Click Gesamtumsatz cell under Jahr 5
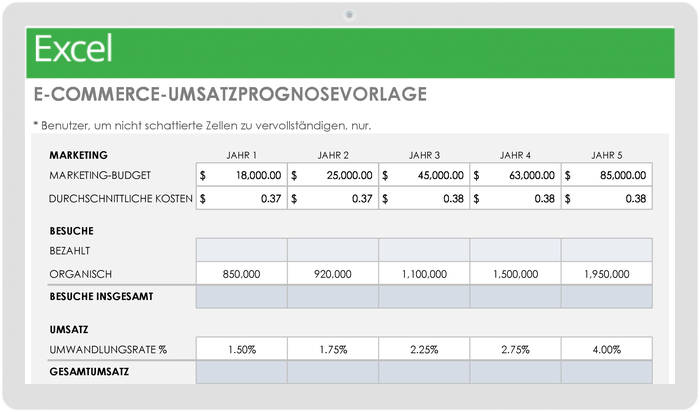Image resolution: width=700 pixels, height=412 pixels. (607, 372)
